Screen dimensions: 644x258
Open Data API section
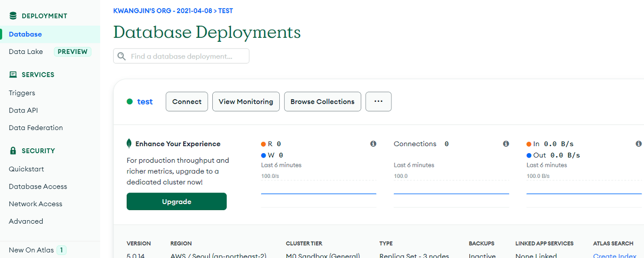(x=23, y=110)
